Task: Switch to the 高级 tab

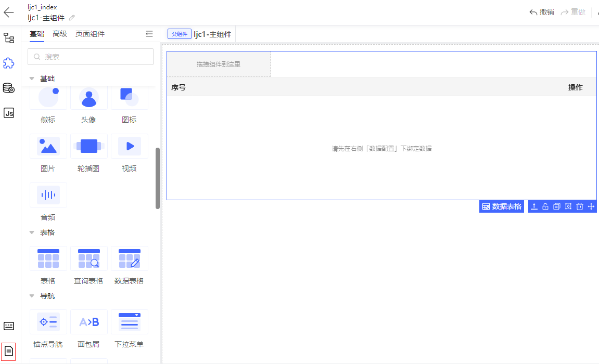Action: (60, 34)
